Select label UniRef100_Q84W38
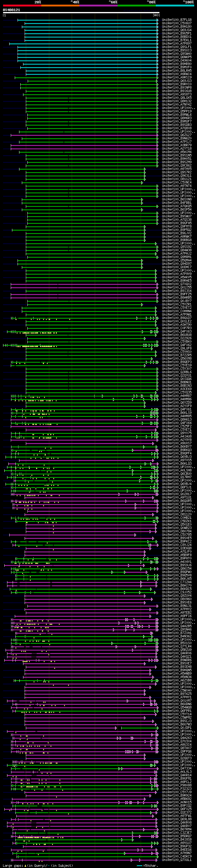Image resolution: width=197 pixels, height=868 pixels. pyautogui.click(x=177, y=250)
